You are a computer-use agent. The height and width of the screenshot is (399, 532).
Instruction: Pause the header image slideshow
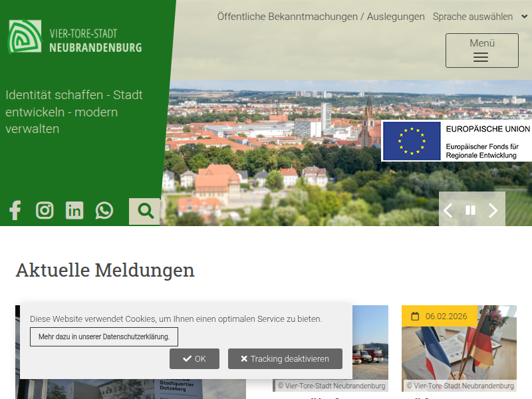click(x=470, y=211)
